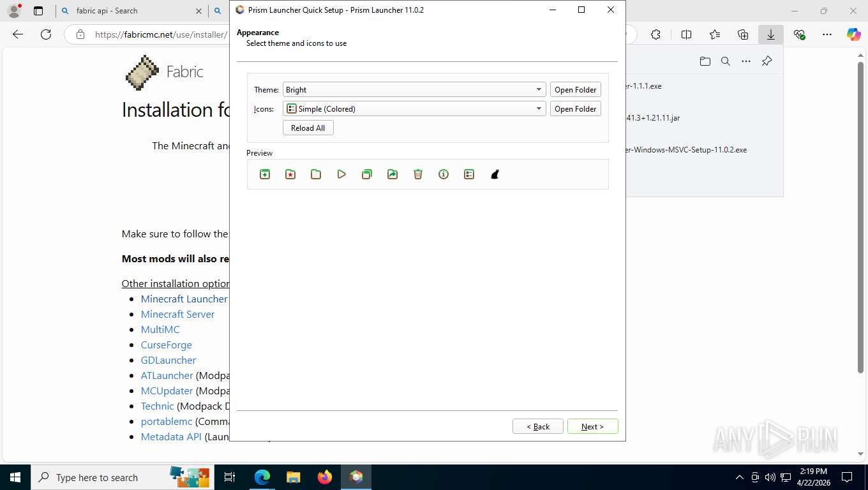Image resolution: width=868 pixels, height=490 pixels.
Task: Open the Metadata API link
Action: pyautogui.click(x=171, y=436)
